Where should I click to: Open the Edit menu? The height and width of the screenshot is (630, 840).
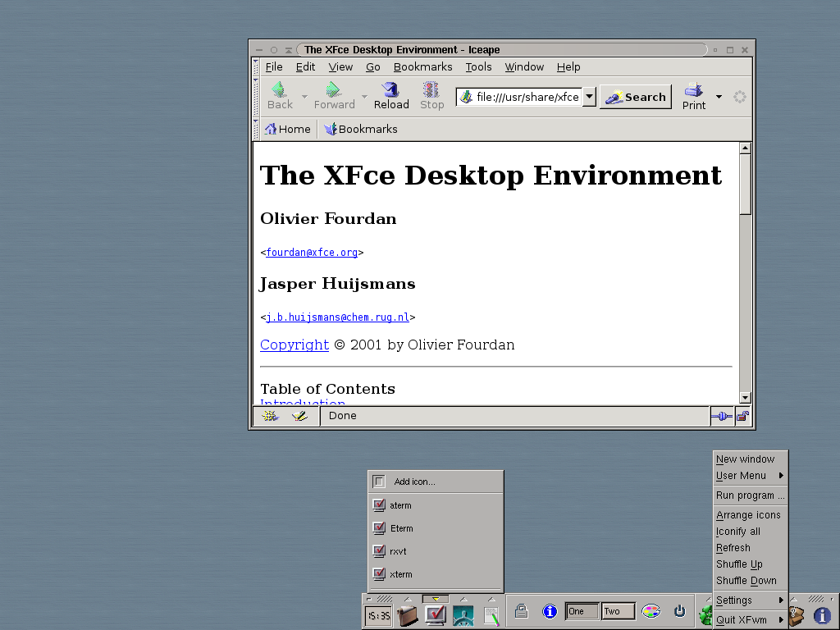pyautogui.click(x=305, y=67)
